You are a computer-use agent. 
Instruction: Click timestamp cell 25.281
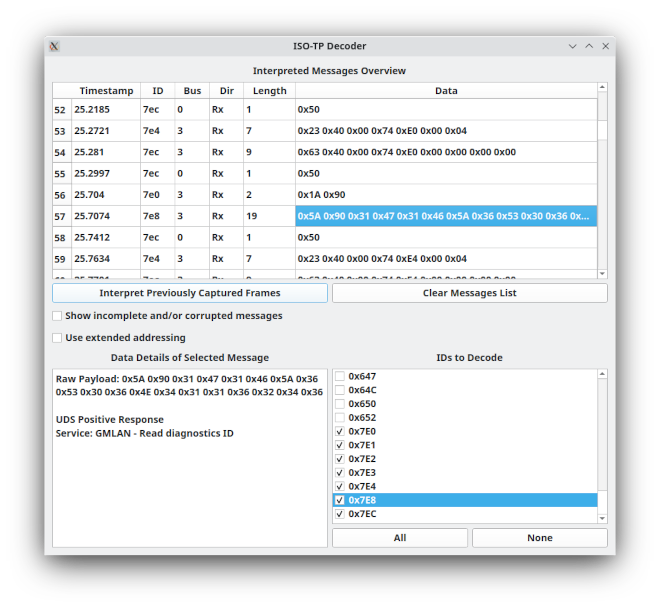click(x=106, y=152)
